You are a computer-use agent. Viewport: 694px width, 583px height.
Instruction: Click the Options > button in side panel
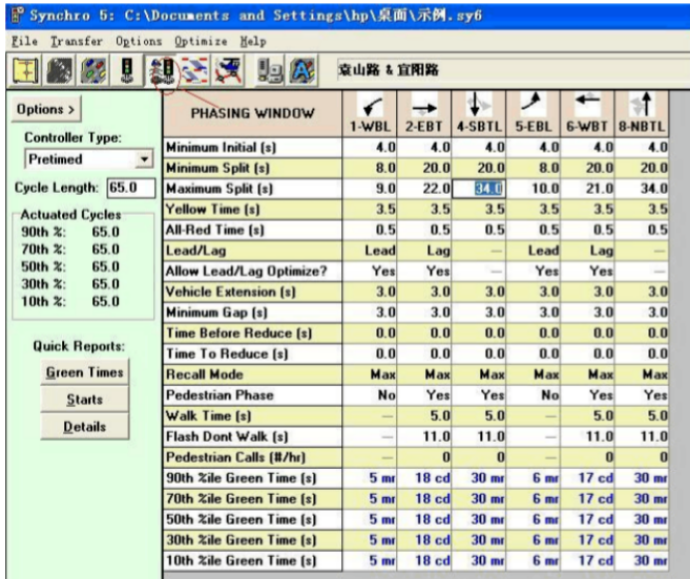[46, 109]
